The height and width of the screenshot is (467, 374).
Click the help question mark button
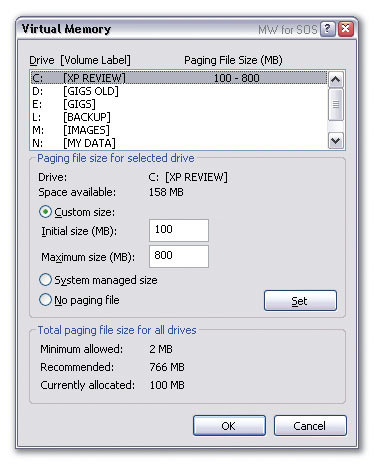(328, 29)
